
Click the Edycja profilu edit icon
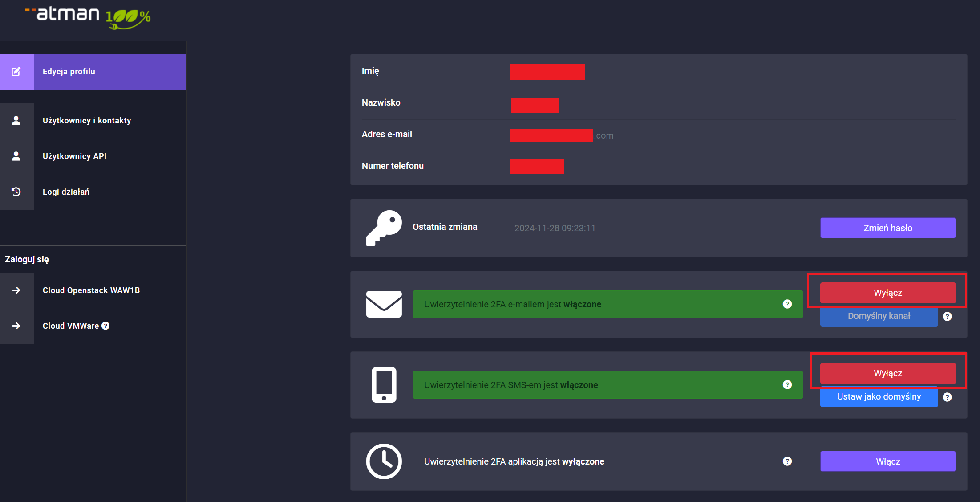[16, 72]
